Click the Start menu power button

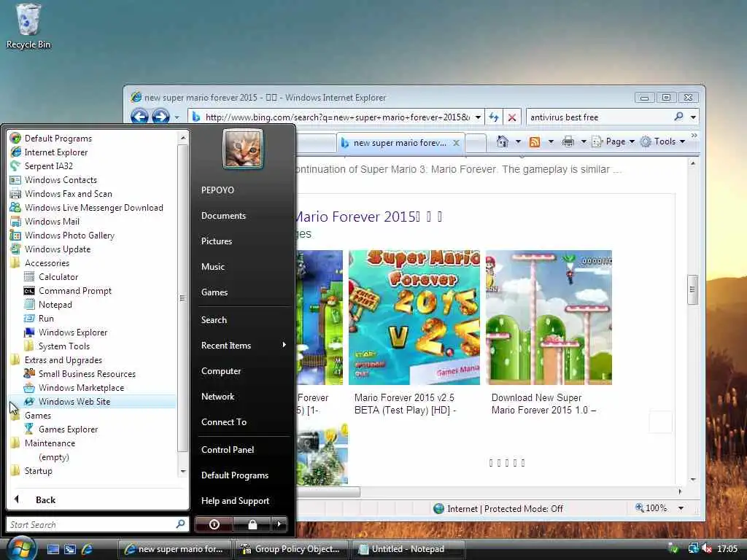[x=214, y=524]
